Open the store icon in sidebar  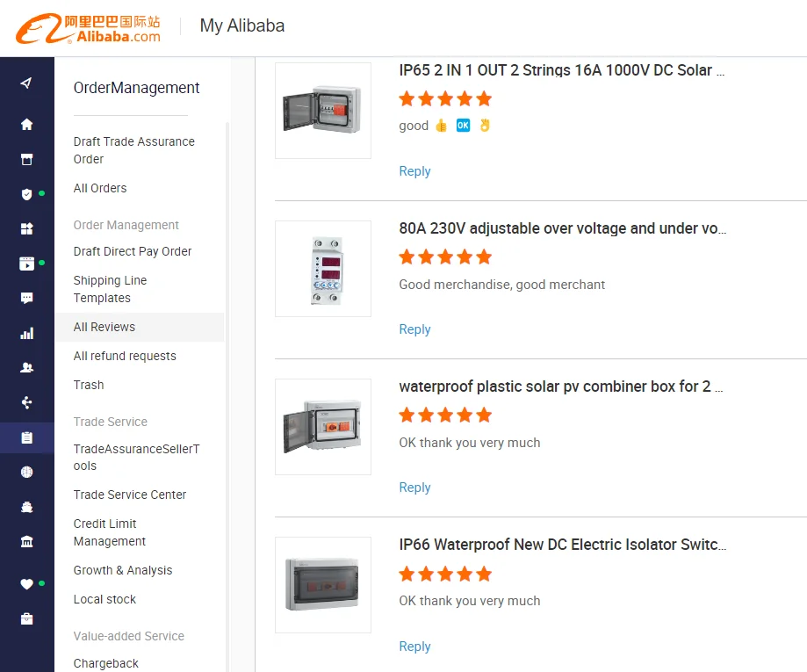(x=26, y=160)
